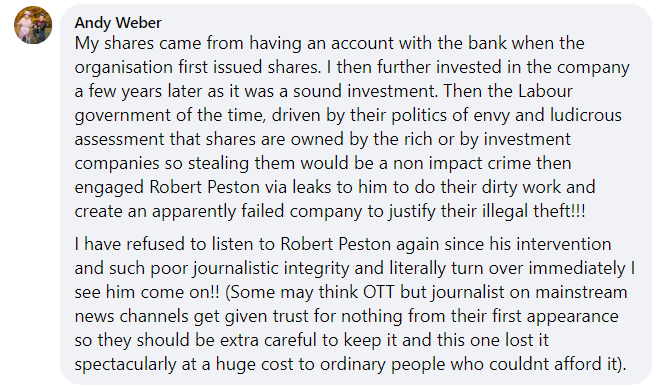Click the paragraph starting "I have refused"
The width and height of the screenshot is (668, 387).
coord(354,304)
